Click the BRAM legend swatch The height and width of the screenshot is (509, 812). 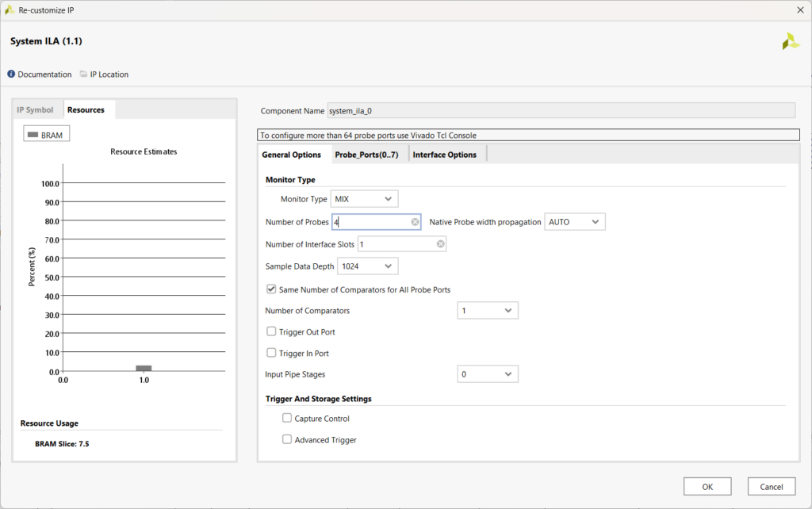[33, 136]
